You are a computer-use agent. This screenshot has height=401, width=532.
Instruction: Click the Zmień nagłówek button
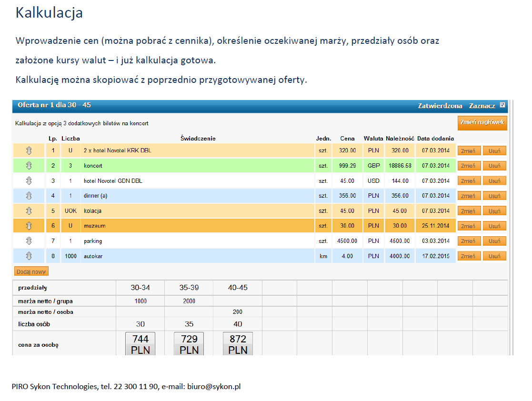(x=482, y=123)
